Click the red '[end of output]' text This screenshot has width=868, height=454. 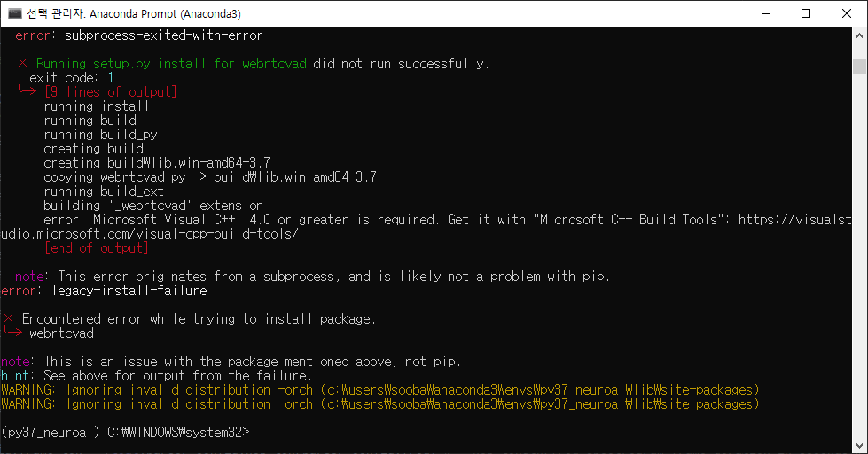click(x=97, y=248)
